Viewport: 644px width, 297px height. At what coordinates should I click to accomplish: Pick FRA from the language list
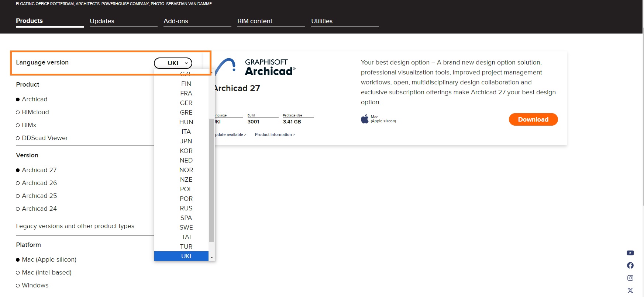[182, 93]
